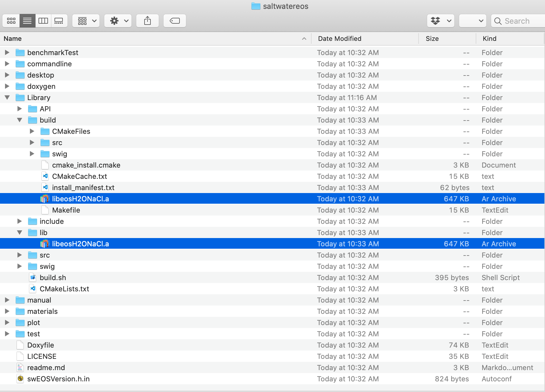Select the doxygen folder name
This screenshot has width=545, height=392.
[41, 86]
